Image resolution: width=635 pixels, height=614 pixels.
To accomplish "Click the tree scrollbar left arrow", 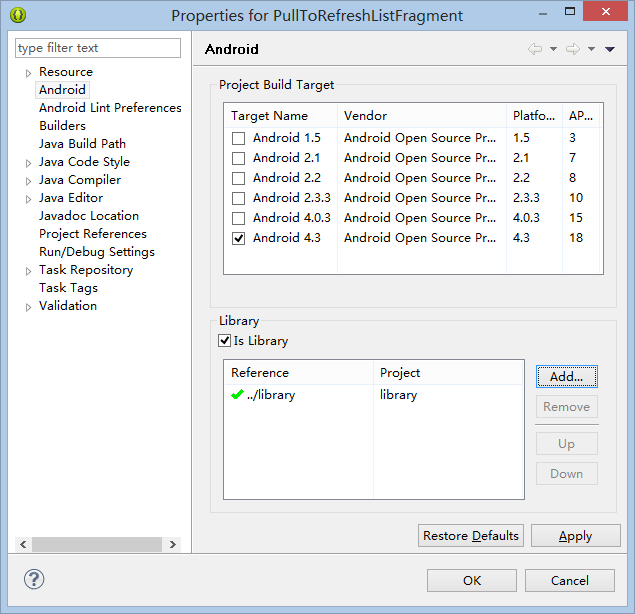I will click(x=23, y=544).
